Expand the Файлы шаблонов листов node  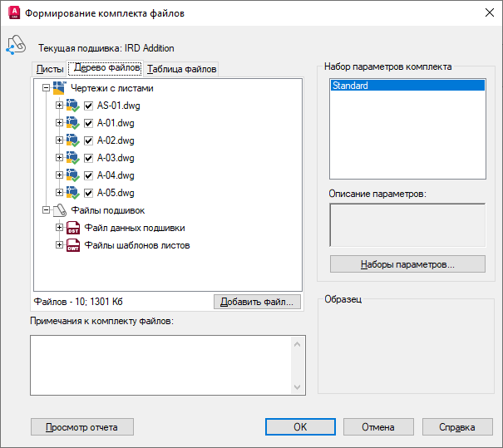coord(59,245)
